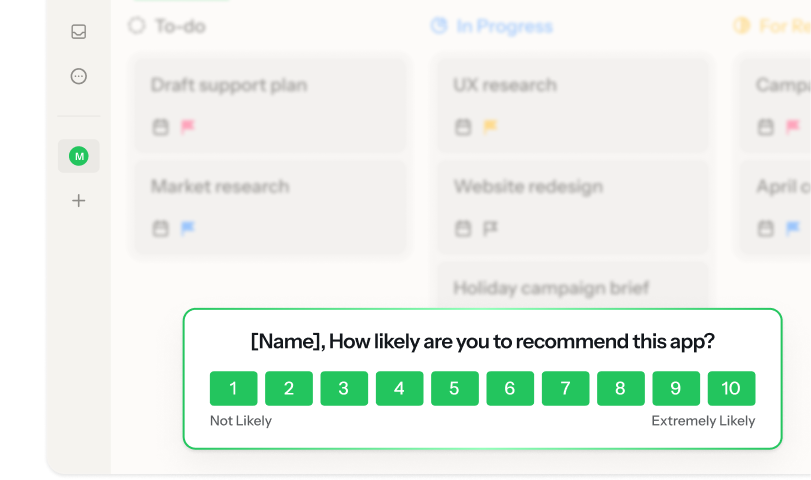The width and height of the screenshot is (811, 480).
Task: Select score 5 on the survey
Action: 455,389
